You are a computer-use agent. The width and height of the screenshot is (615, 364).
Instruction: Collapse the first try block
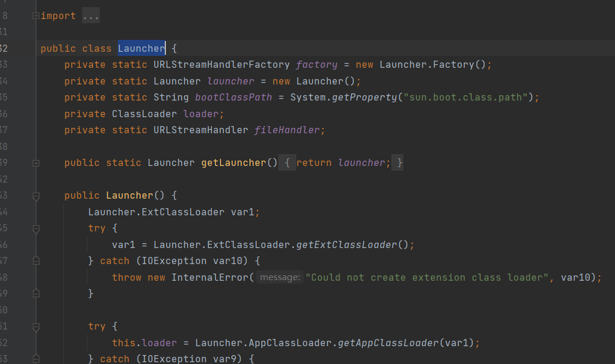[36, 228]
